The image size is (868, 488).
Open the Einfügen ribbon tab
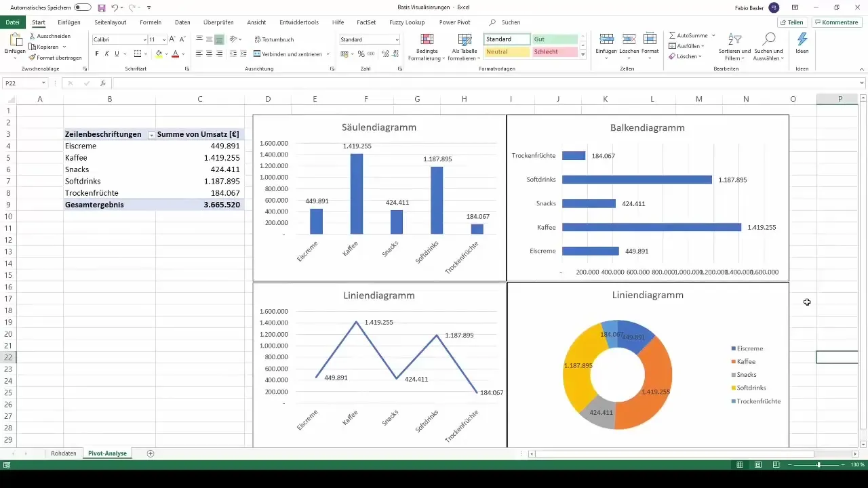[69, 22]
